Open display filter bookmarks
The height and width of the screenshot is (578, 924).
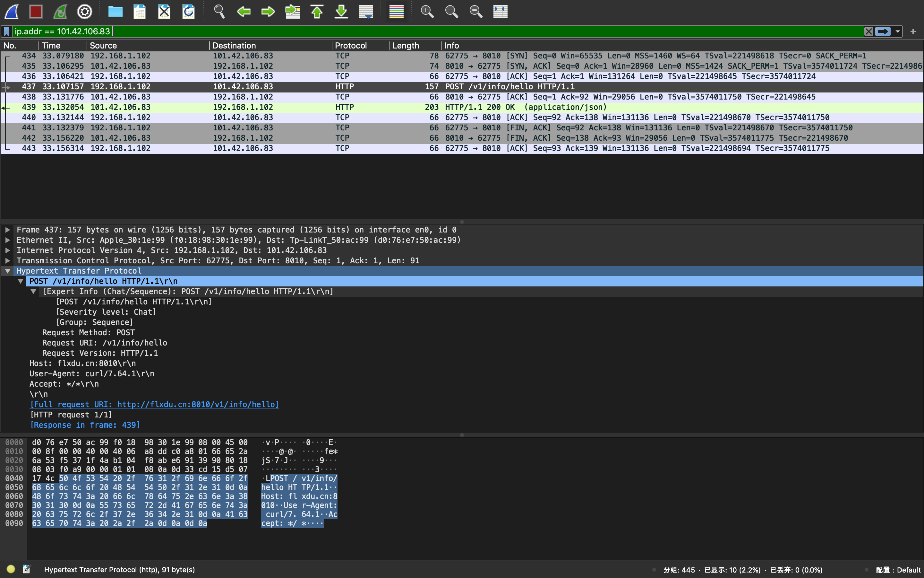6,31
